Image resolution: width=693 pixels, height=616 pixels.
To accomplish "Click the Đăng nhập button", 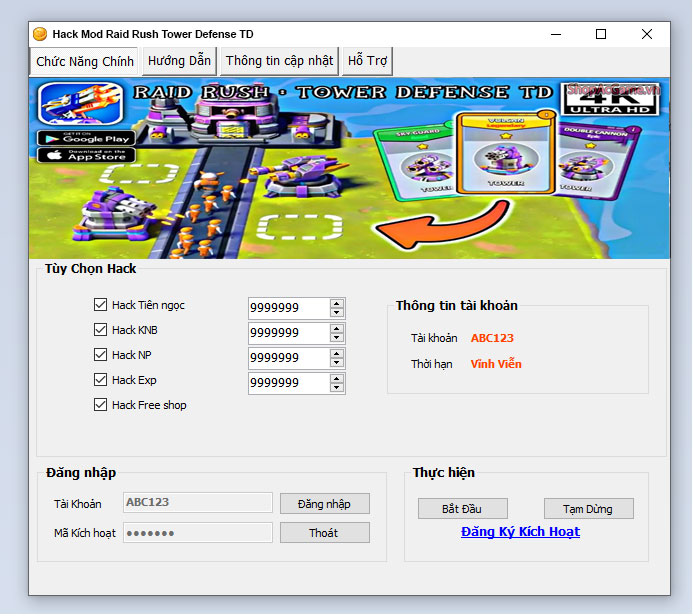I will point(324,504).
